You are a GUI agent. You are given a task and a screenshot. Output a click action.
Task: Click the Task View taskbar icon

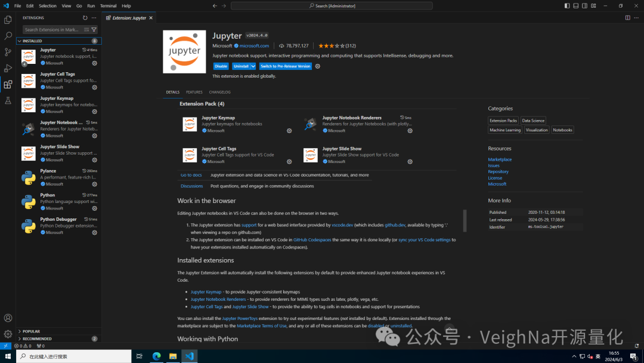(139, 356)
